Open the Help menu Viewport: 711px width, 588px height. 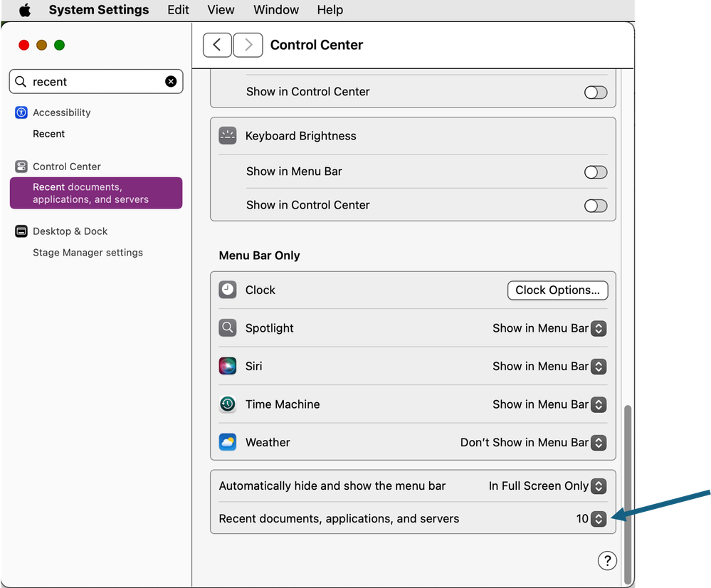330,10
